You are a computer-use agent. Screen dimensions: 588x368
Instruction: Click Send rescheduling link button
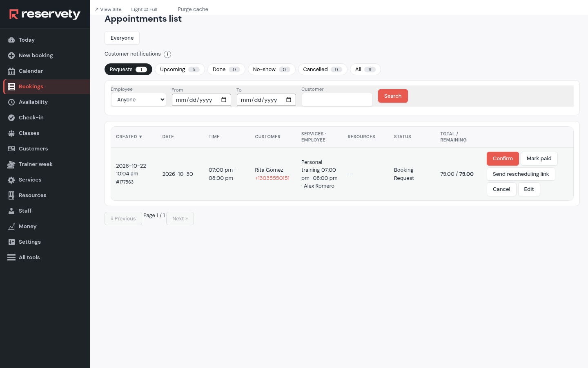tap(521, 174)
